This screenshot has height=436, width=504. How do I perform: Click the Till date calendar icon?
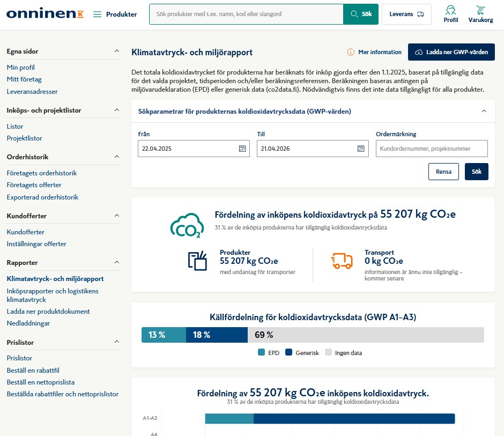click(x=361, y=149)
